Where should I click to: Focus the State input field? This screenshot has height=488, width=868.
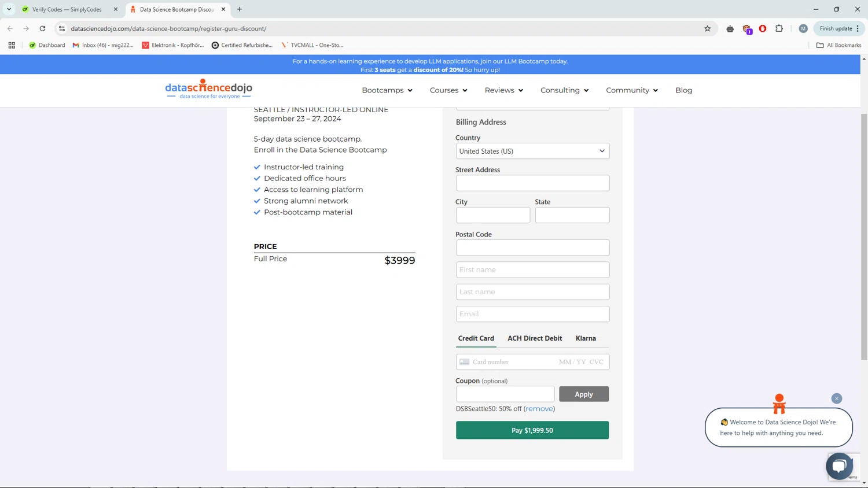point(572,215)
